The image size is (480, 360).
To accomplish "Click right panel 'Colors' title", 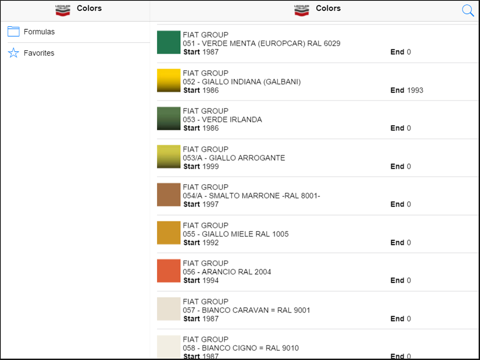I will point(328,8).
